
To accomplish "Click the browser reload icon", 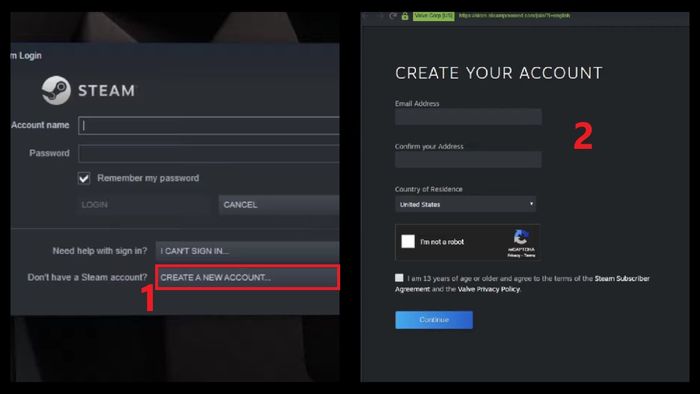I will click(393, 16).
